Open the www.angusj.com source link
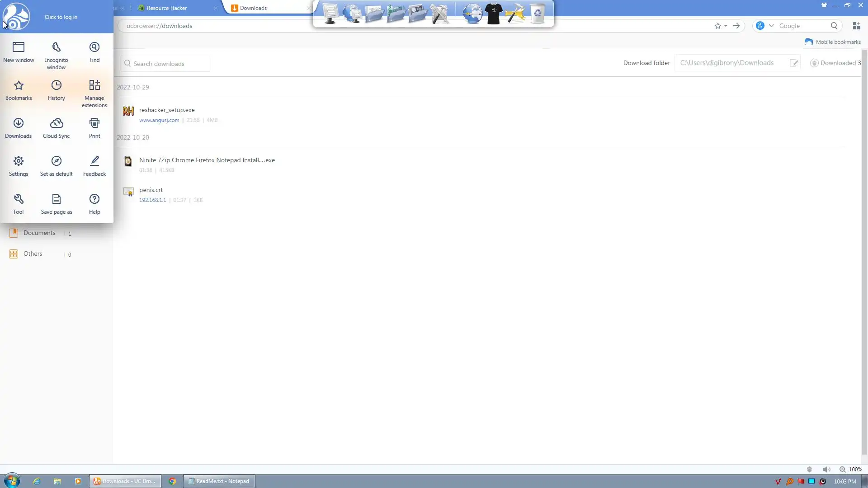 [x=159, y=120]
